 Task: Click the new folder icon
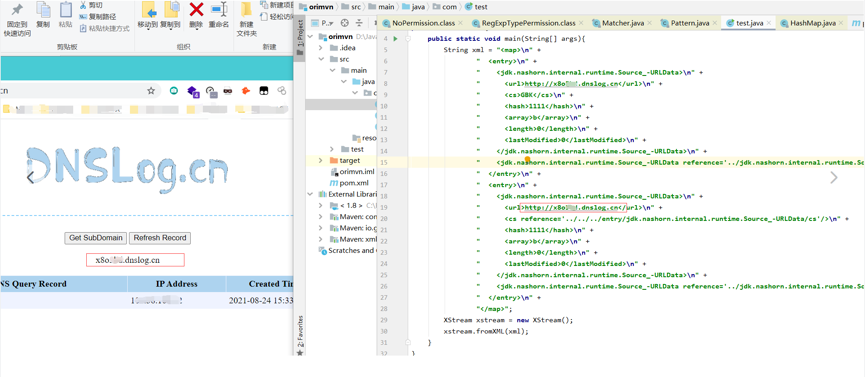click(247, 9)
